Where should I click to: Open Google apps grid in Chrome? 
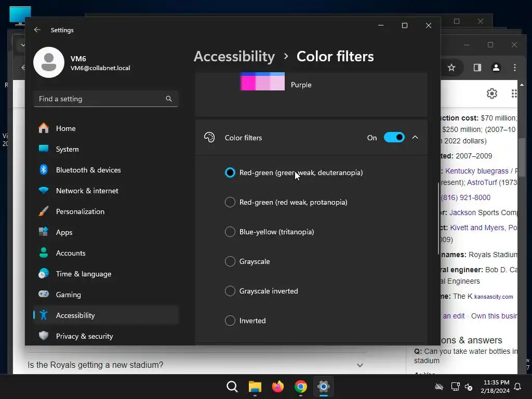click(514, 94)
